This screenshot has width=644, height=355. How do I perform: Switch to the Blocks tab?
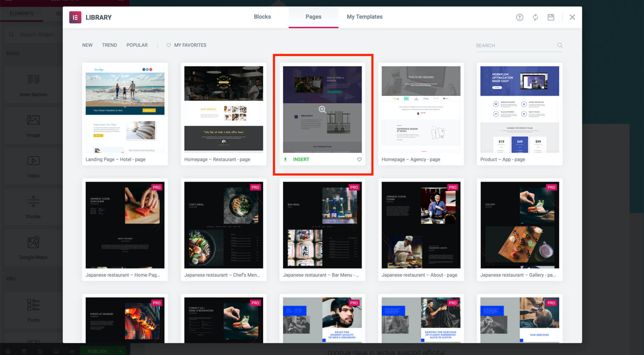pyautogui.click(x=262, y=17)
